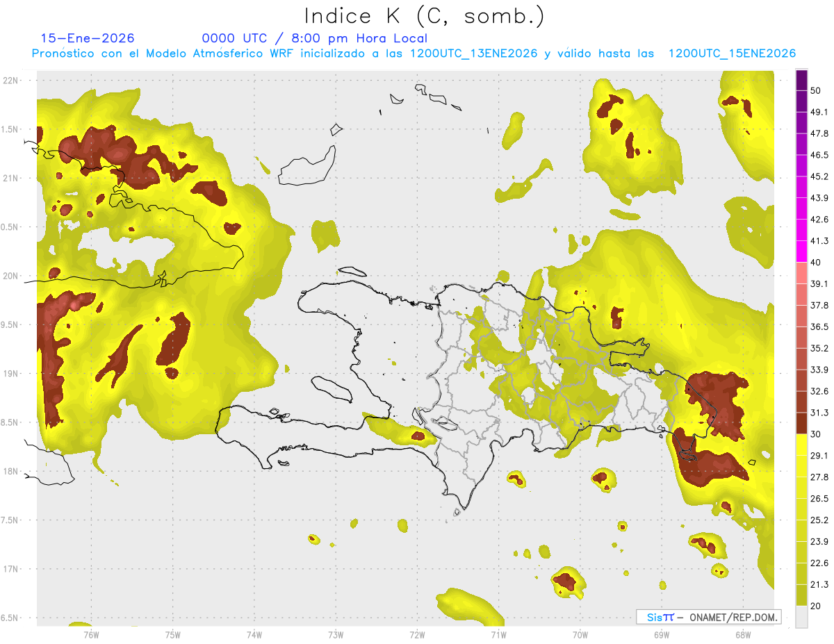Pick the dark brown colorbar segment between 30 and 31.3
Viewport: 834px width, 644px height.
point(801,423)
